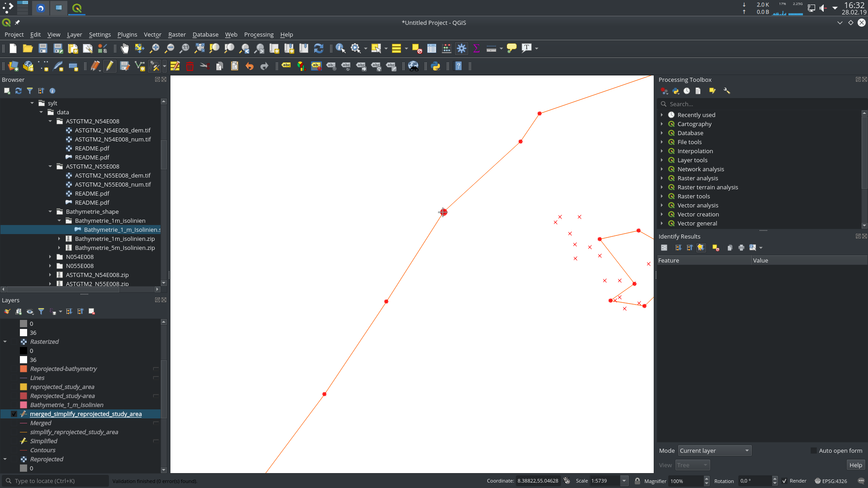Click the Help button in Identify Results

pos(855,465)
